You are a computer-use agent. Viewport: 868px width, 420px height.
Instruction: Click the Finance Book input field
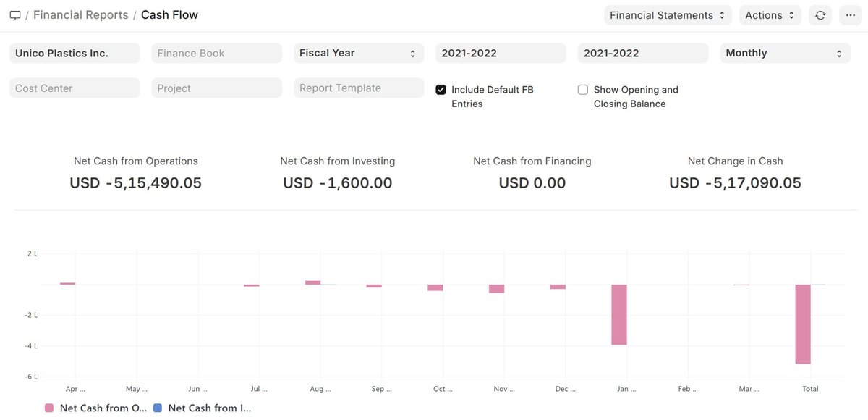point(216,52)
